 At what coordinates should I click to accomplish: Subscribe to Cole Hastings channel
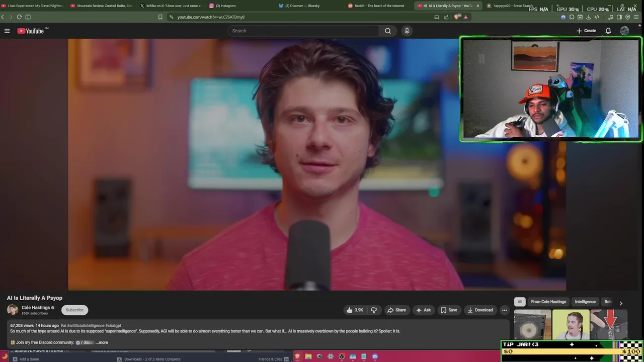tap(74, 310)
